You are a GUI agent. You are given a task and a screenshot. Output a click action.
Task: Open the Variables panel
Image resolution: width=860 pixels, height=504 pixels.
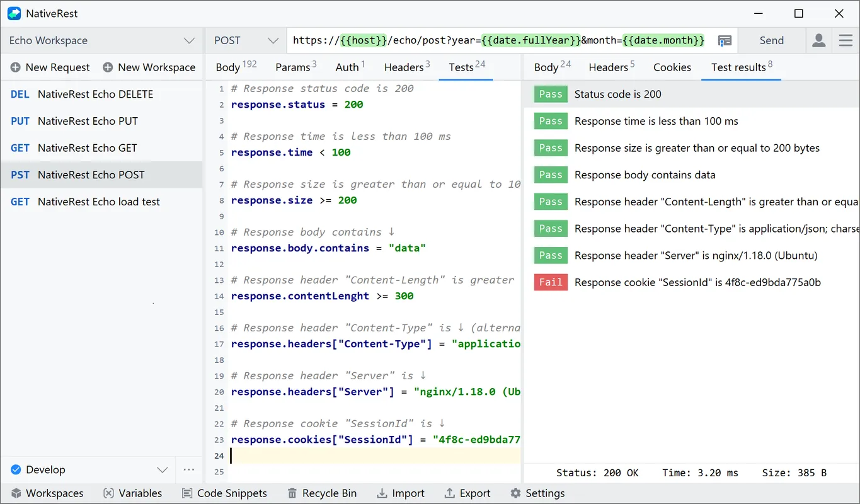(x=132, y=493)
